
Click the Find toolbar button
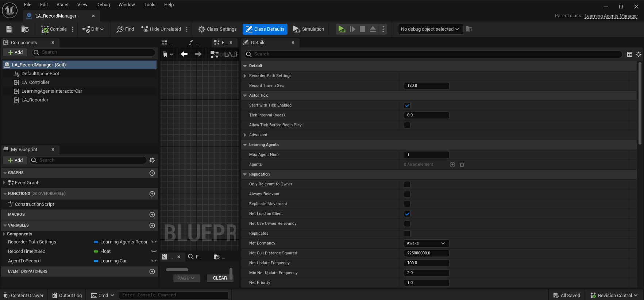[x=125, y=29]
